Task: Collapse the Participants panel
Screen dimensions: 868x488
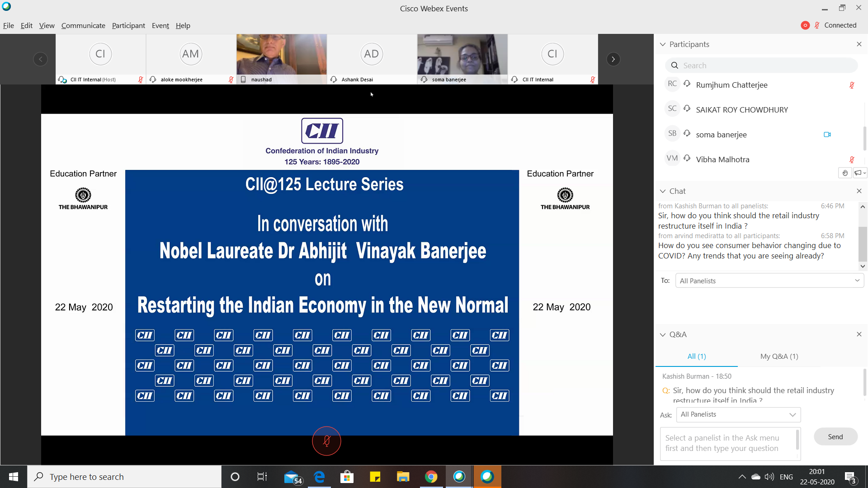Action: (663, 44)
